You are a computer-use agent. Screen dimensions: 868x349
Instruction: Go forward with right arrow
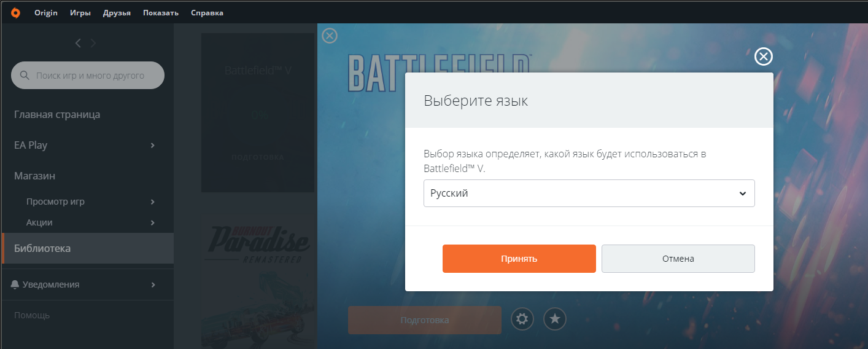coord(93,43)
